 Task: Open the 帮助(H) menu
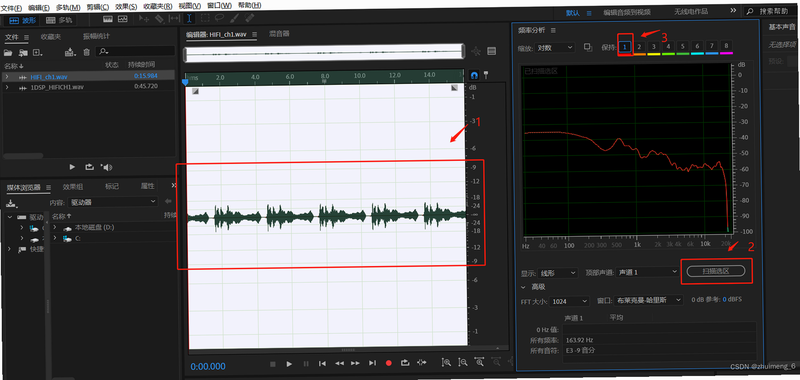[249, 6]
